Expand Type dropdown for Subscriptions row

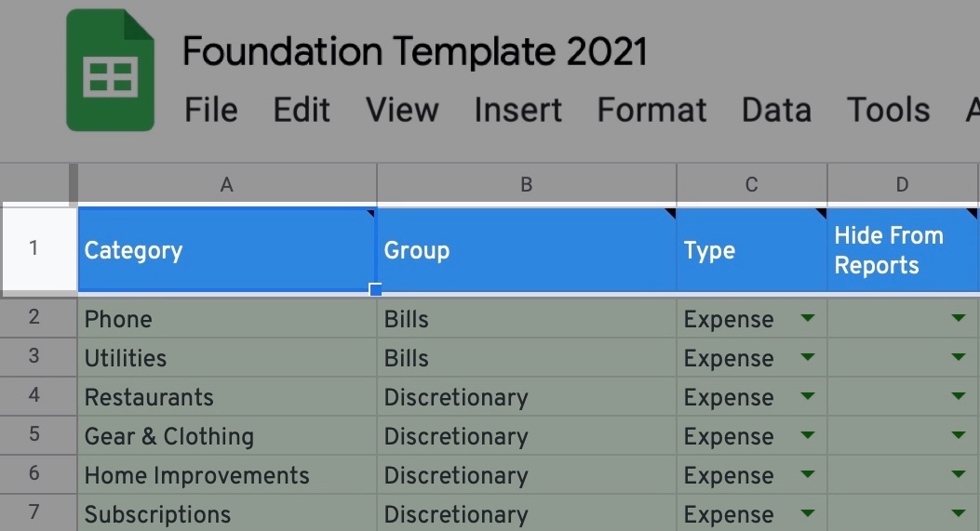pos(808,513)
